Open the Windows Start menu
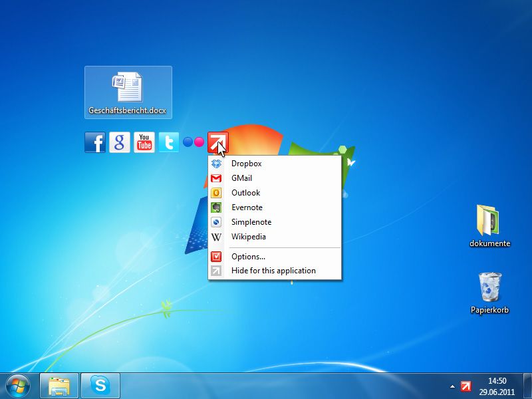The image size is (532, 399). [x=18, y=386]
